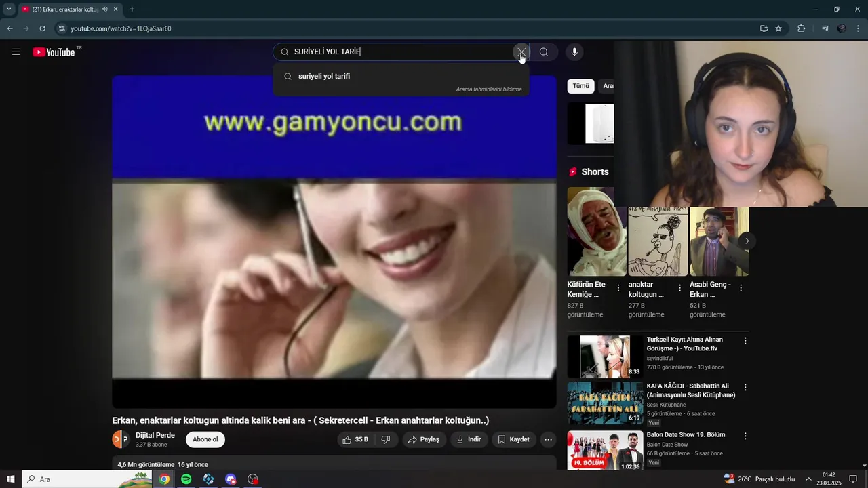Open the Windows Start menu
Image resolution: width=868 pixels, height=488 pixels.
click(11, 479)
